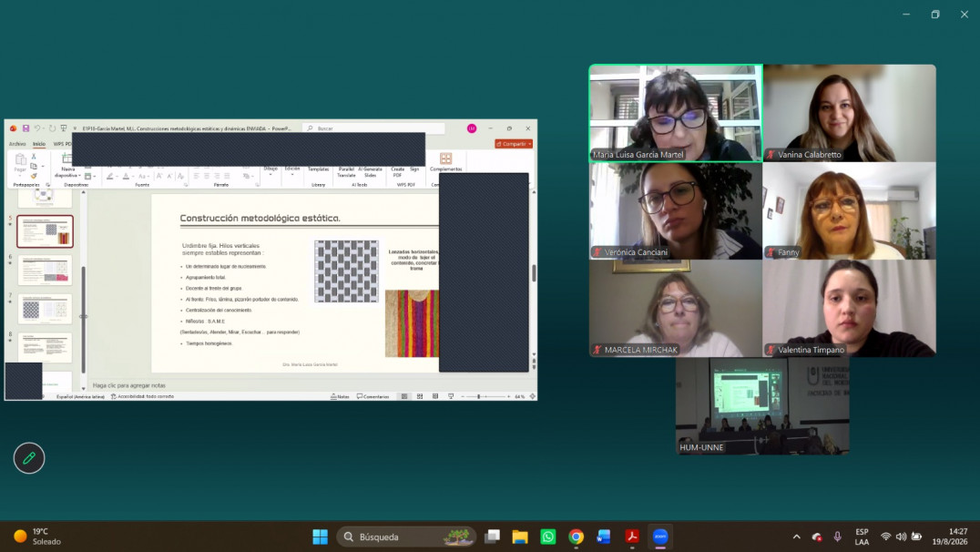The height and width of the screenshot is (552, 980).
Task: Click the HUM-UNNE video tile
Action: 762,405
